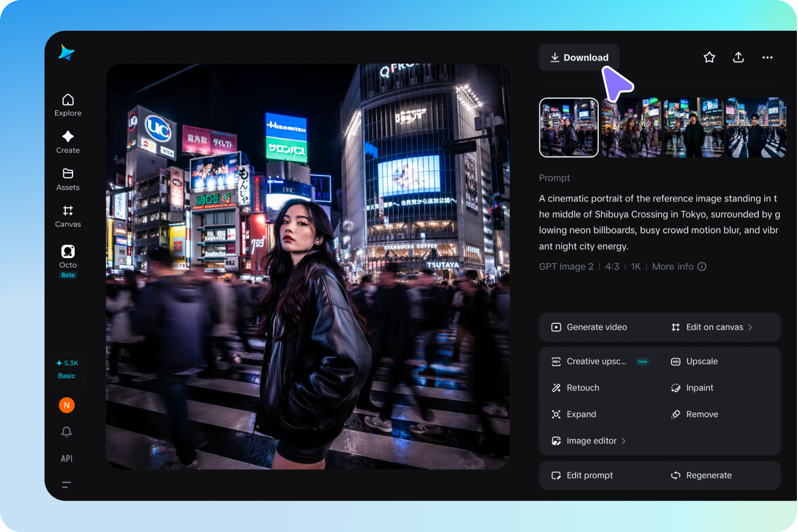
Task: Click the Retouch wand icon
Action: tap(556, 388)
